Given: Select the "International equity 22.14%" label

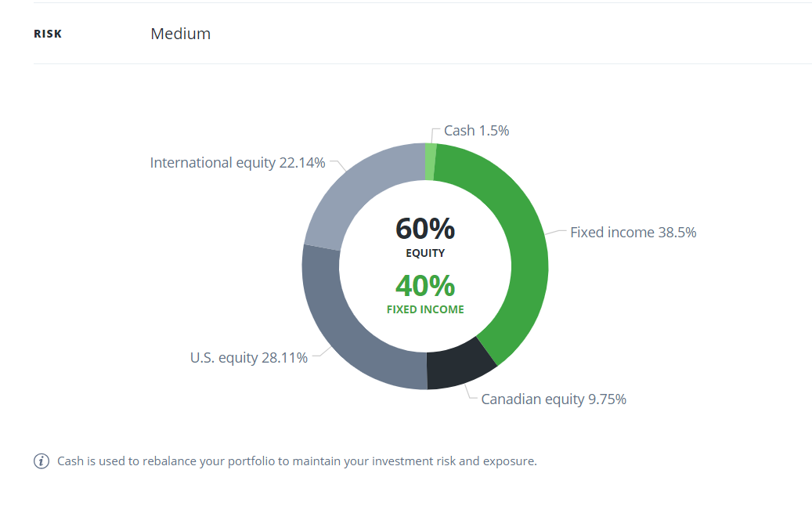Looking at the screenshot, I should click(237, 163).
